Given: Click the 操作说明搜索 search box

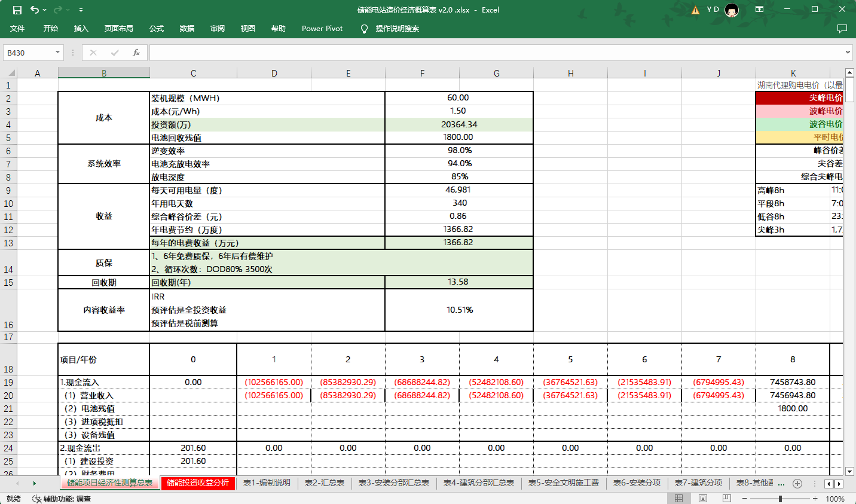Looking at the screenshot, I should (398, 29).
